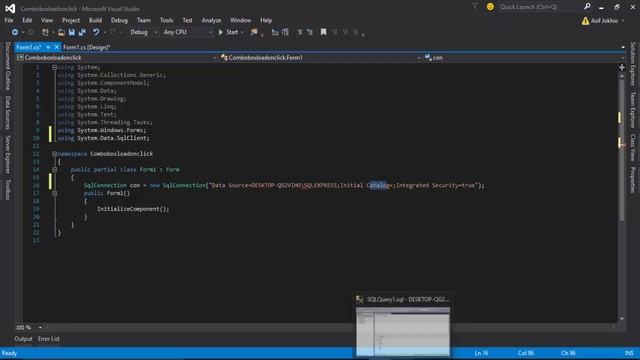This screenshot has width=640, height=360.
Task: Click the Quick Launch search magnifier icon
Action: [587, 7]
